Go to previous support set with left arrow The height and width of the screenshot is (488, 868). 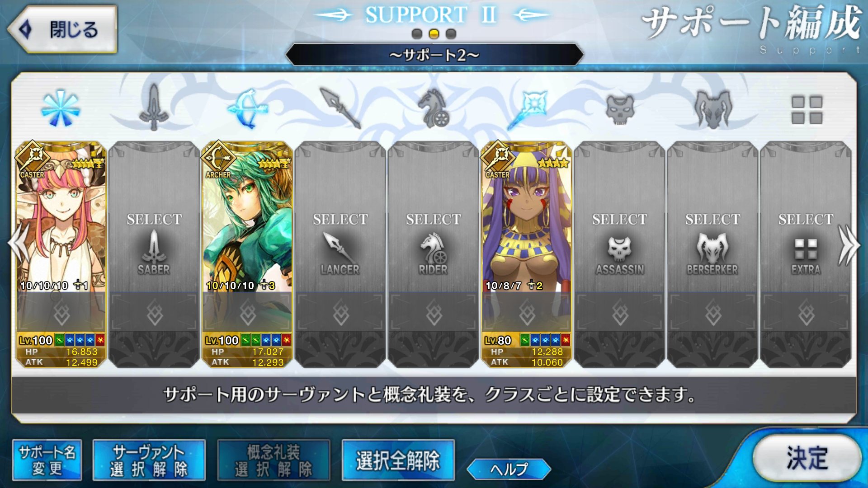[19, 244]
